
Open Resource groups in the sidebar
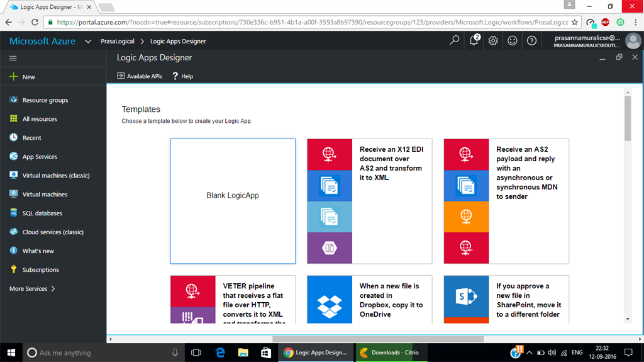point(45,100)
